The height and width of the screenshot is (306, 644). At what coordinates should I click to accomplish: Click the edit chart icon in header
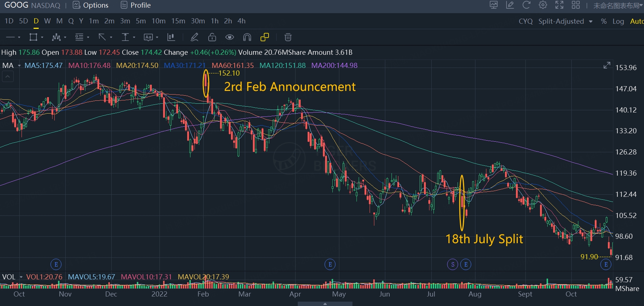(x=510, y=5)
